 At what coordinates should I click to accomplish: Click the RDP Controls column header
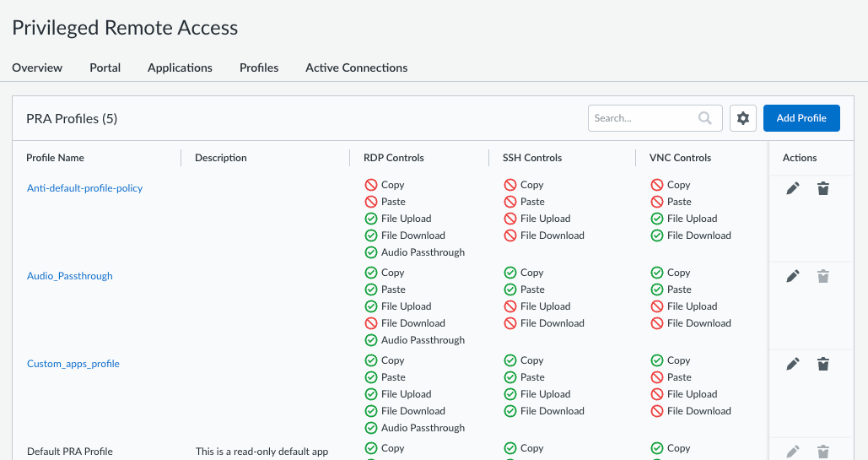(x=394, y=158)
